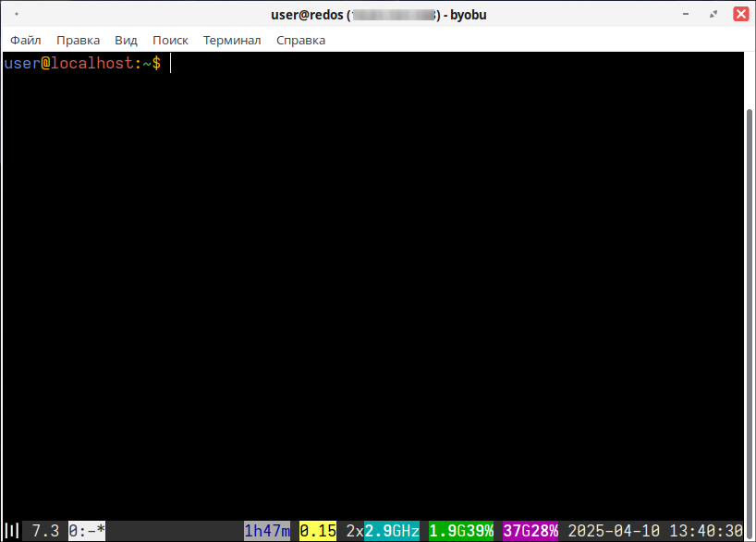The image size is (756, 542).
Task: Open the Справка menu
Action: click(x=301, y=40)
